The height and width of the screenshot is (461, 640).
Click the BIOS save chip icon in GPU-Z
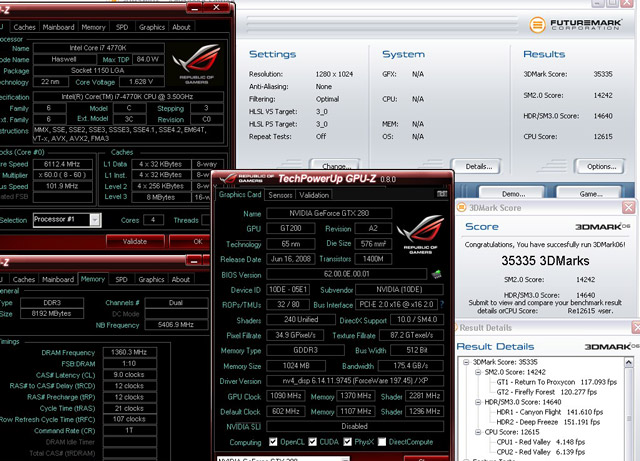(x=437, y=274)
